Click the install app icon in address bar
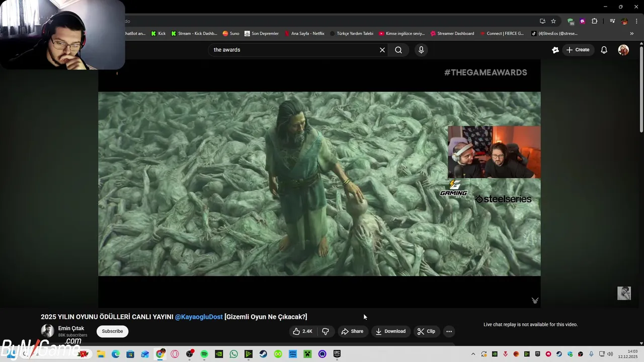Viewport: 644px width, 362px height. (x=542, y=21)
